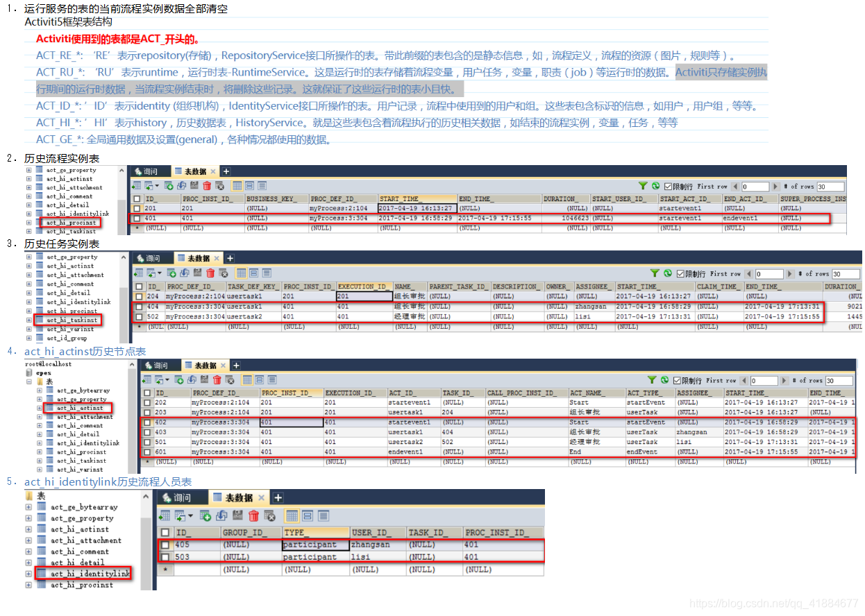Toggle the 限制行 checkbox in procinst panel
This screenshot has height=616, width=865.
click(668, 186)
